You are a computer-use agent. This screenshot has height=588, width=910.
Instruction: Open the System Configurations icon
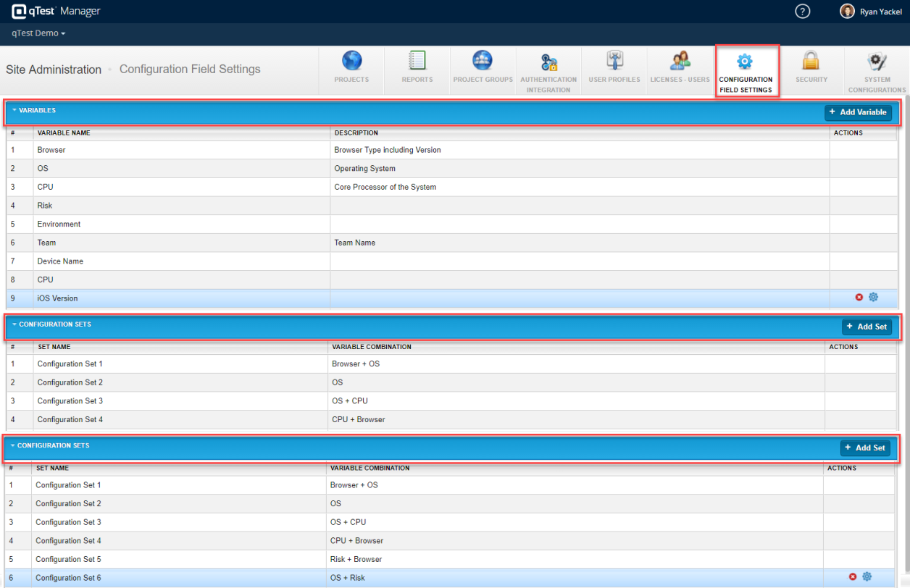click(x=877, y=63)
